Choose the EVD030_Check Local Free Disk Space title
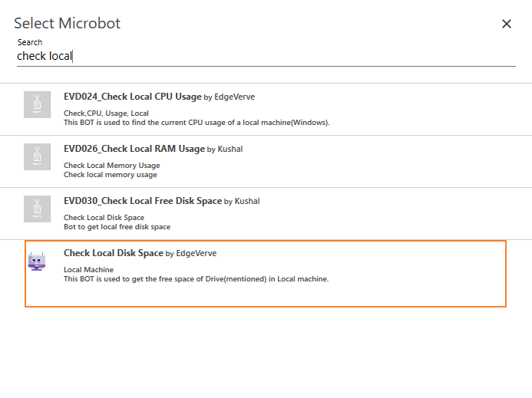532x398 pixels. tap(142, 201)
